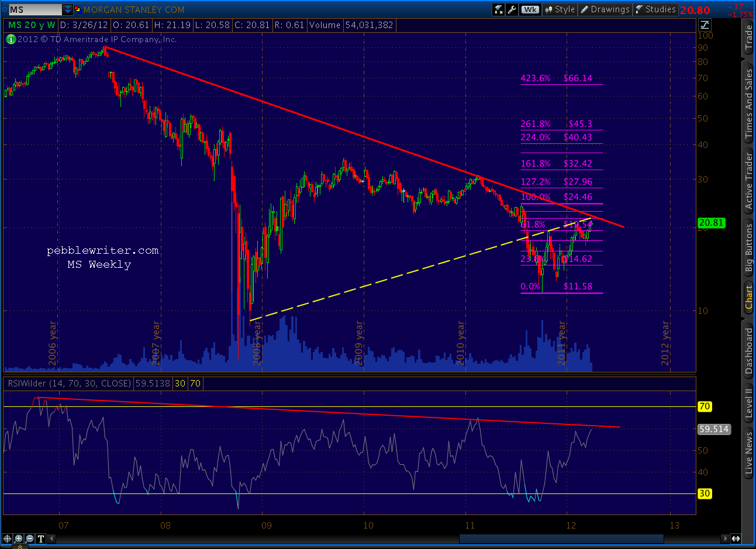Click the colored link/clipboard squares icon
756x549 pixels.
click(78, 9)
